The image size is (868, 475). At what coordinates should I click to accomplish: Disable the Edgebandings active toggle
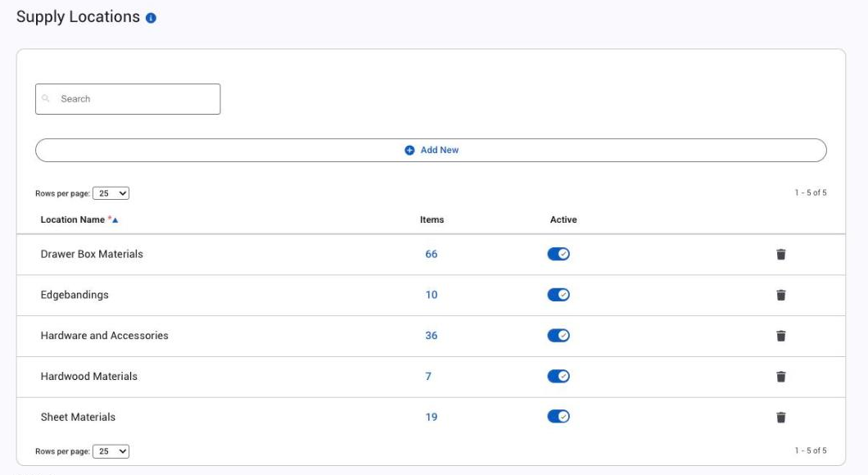[558, 295]
